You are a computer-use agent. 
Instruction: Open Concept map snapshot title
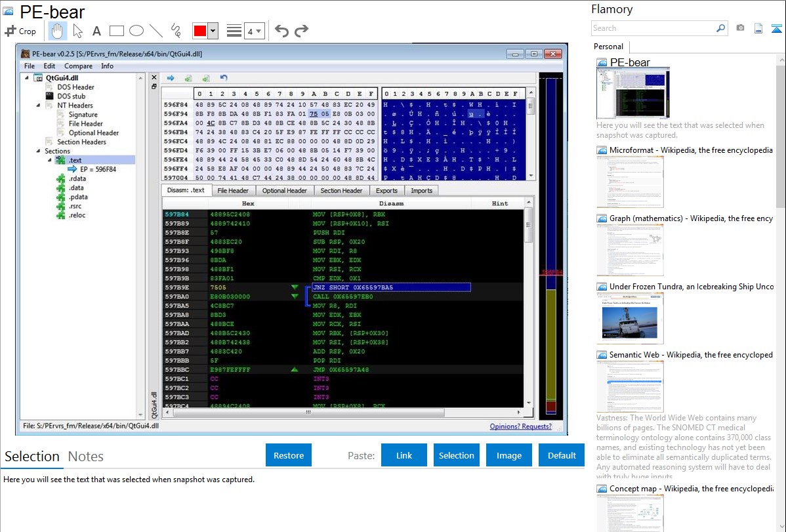(692, 489)
